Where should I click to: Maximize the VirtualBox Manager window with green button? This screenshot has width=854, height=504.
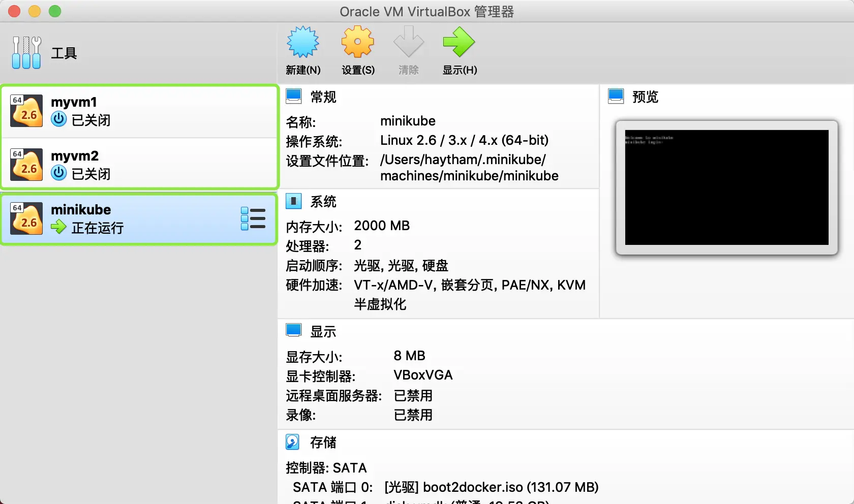coord(55,11)
